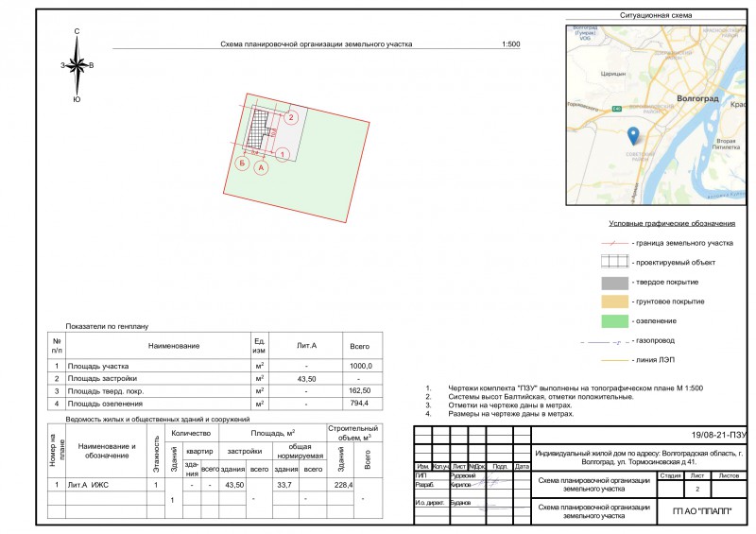Click the "Стадия" title block cell
This screenshot has height=534, width=756.
coord(670,475)
